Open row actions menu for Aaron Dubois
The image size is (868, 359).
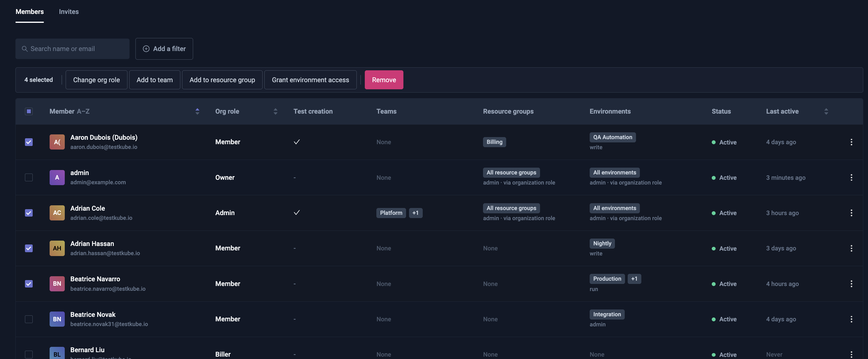(851, 142)
